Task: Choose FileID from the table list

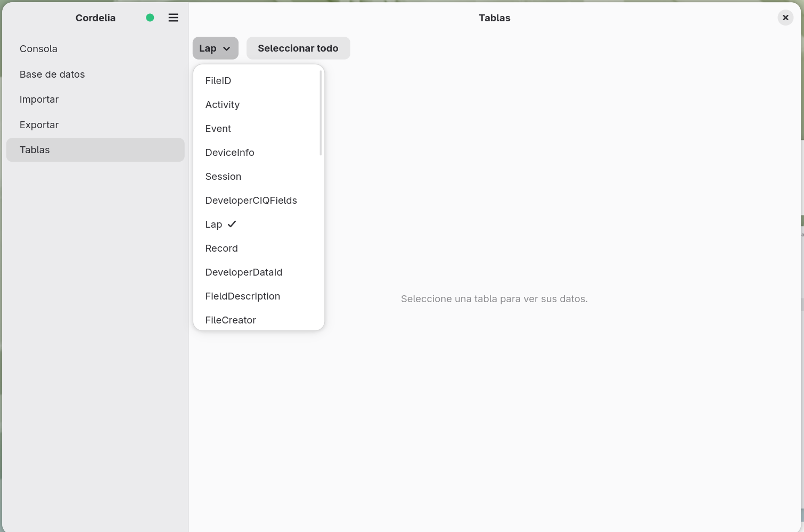Action: (259, 81)
